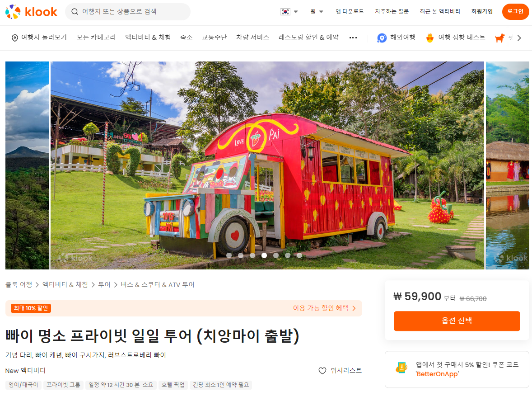Expand the 이용 가능 할인 혜택 link
This screenshot has width=532, height=401.
(x=324, y=308)
